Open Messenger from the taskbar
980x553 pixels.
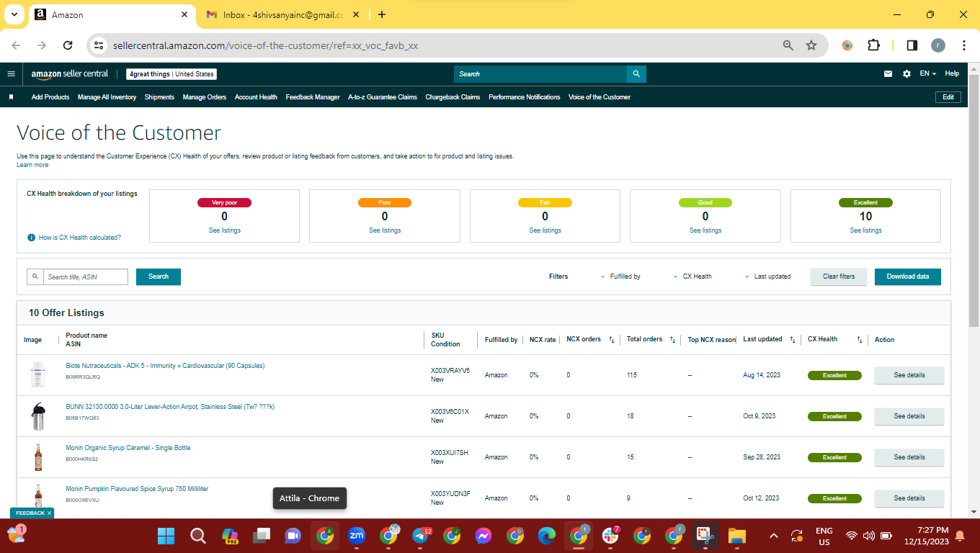pos(484,535)
